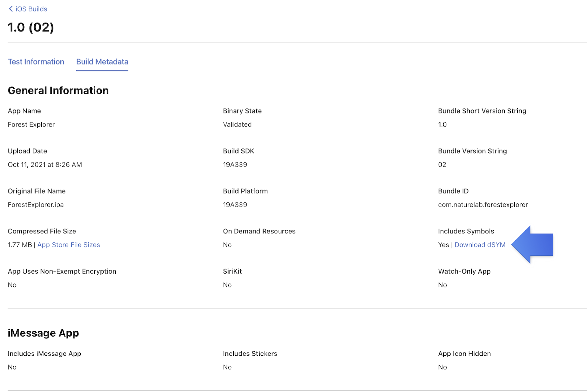Viewport: 587px width, 392px height.
Task: Select the Build Metadata tab
Action: click(x=102, y=62)
